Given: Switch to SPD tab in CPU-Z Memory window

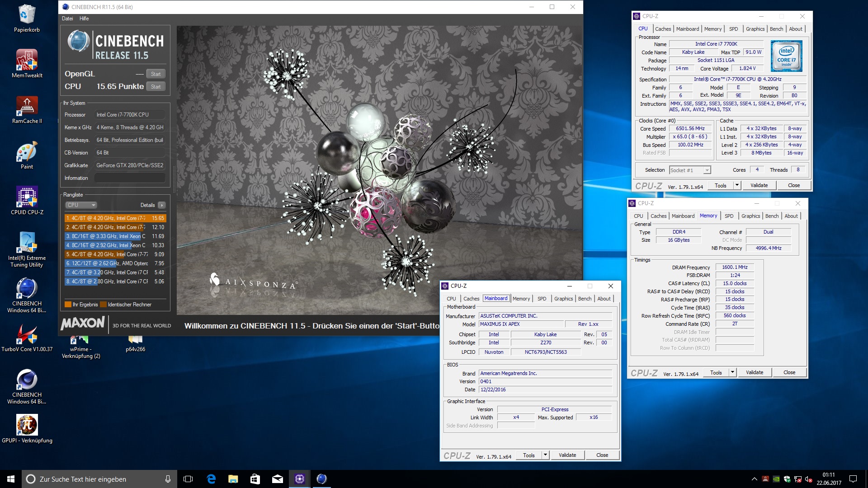Looking at the screenshot, I should click(x=729, y=216).
